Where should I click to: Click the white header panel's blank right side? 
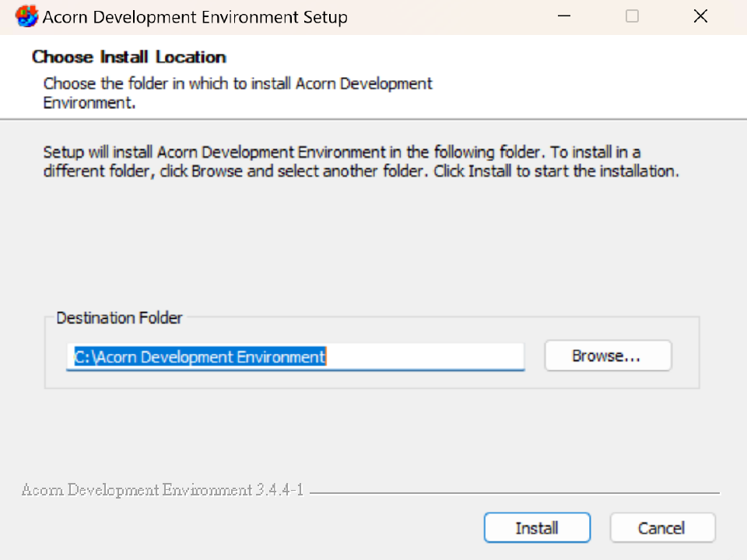click(x=607, y=78)
